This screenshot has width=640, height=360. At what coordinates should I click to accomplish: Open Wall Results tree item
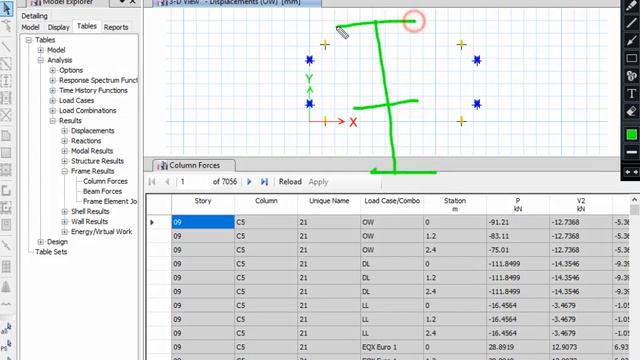click(x=89, y=222)
